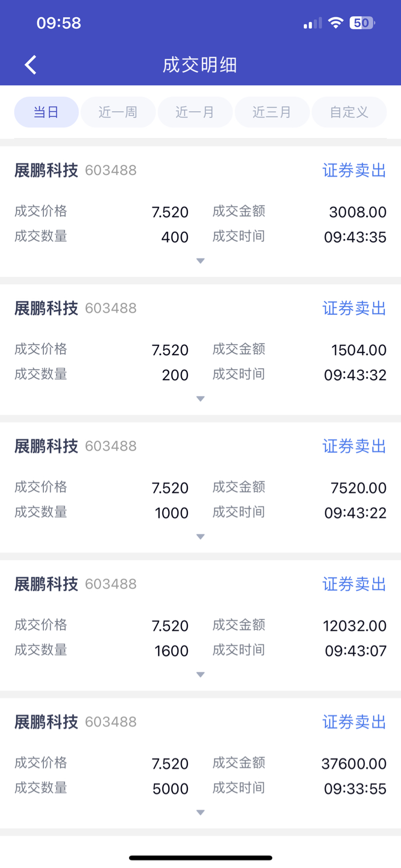Select the 当日 filter tab
401x868 pixels.
pyautogui.click(x=46, y=112)
